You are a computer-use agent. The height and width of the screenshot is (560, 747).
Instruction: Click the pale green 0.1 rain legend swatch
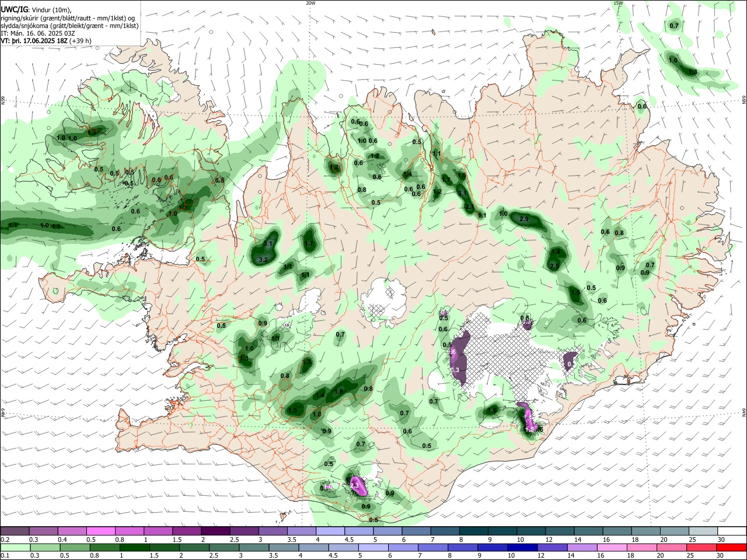(15, 547)
